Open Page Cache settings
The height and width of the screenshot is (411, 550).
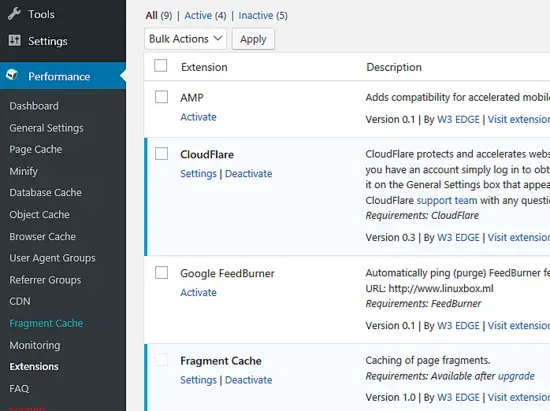pos(35,149)
